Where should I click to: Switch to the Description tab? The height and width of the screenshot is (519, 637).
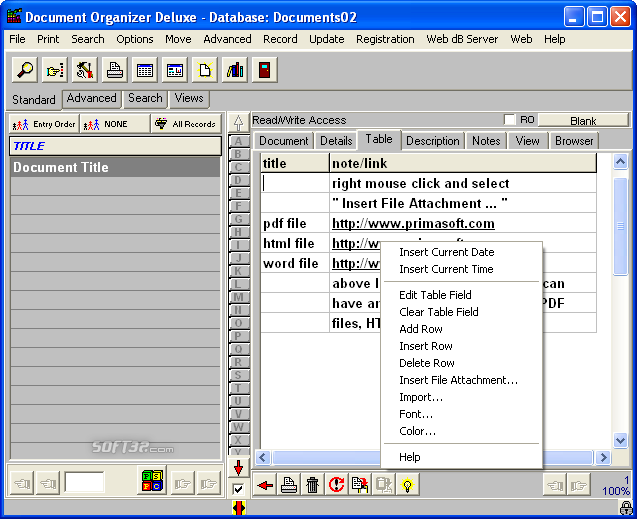click(433, 141)
